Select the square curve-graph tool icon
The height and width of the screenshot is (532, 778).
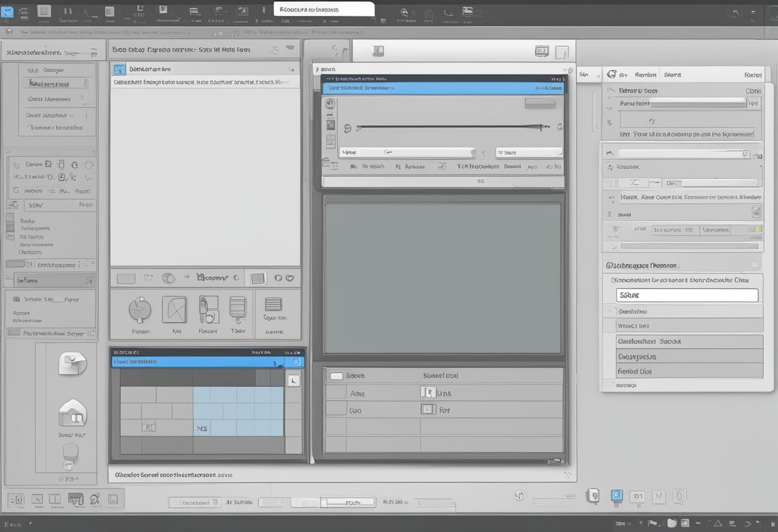point(174,309)
